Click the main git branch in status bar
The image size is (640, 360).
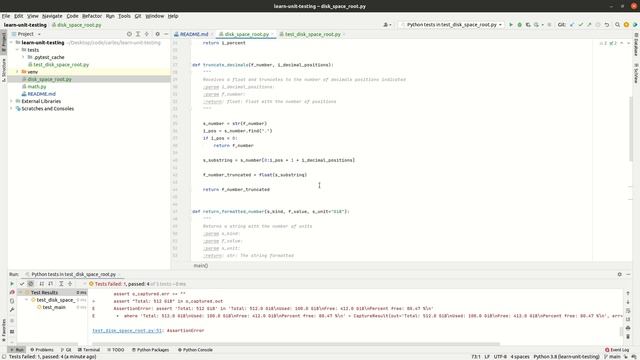point(612,357)
